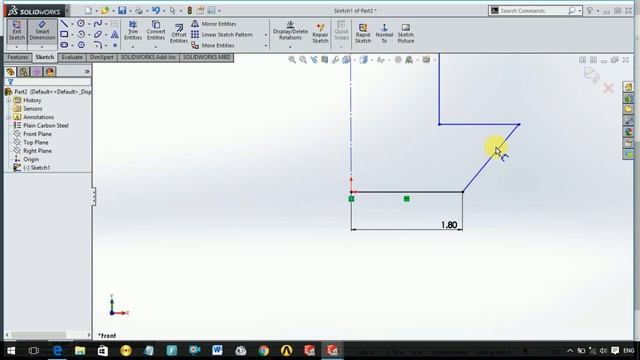Viewport: 640px width, 360px height.
Task: Open the Line tool dropdown arrow
Action: coord(72,24)
